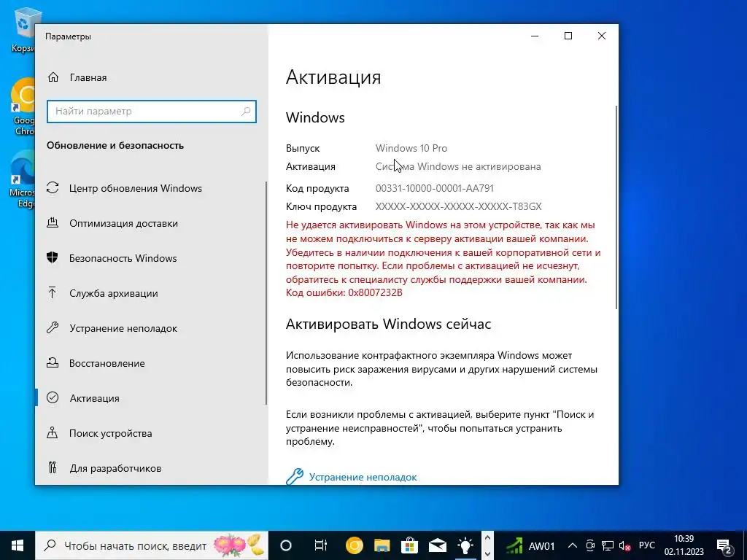Launch the yellow browser icon on taskbar
The height and width of the screenshot is (560, 747).
coord(355,545)
